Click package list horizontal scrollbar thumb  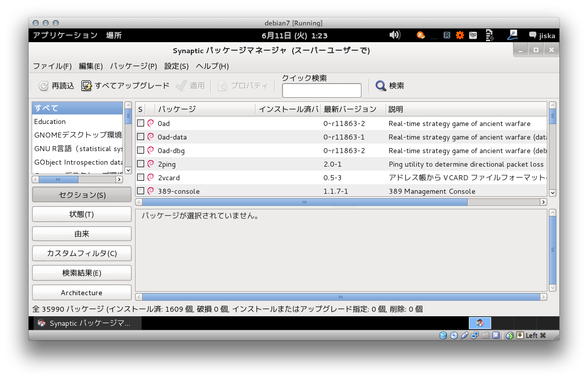[305, 202]
